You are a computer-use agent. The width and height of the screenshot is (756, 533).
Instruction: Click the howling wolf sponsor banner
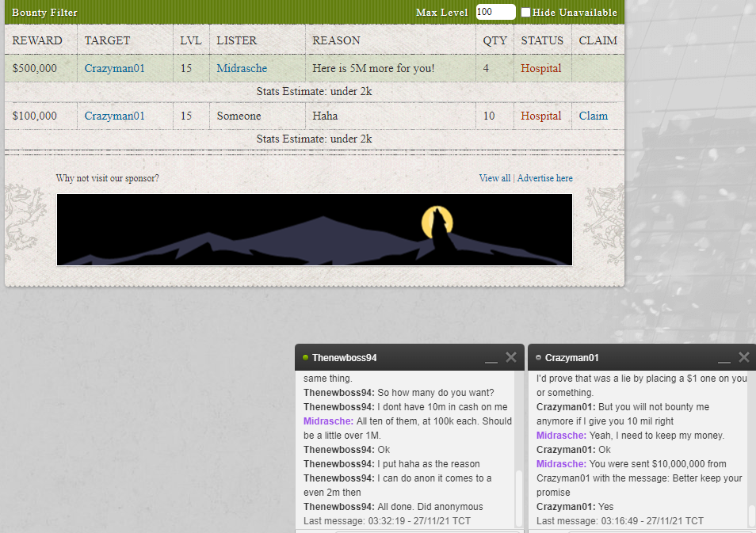coord(315,230)
